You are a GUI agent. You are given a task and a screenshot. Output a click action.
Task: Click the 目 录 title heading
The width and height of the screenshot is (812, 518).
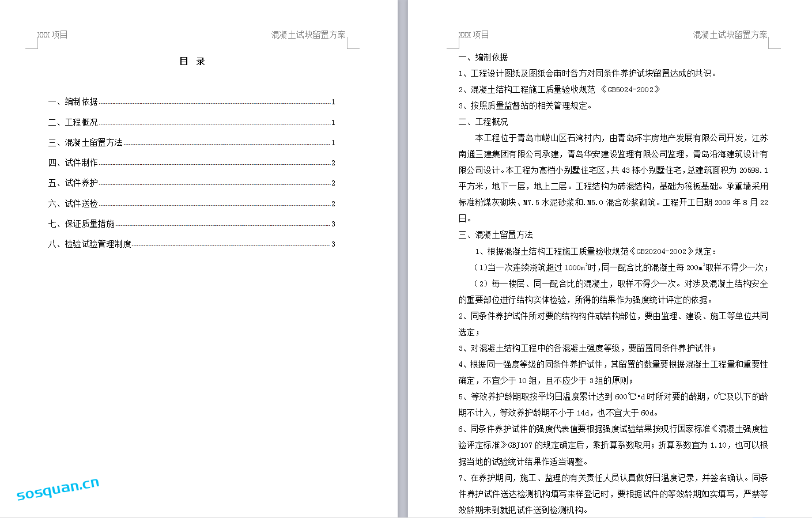click(192, 61)
